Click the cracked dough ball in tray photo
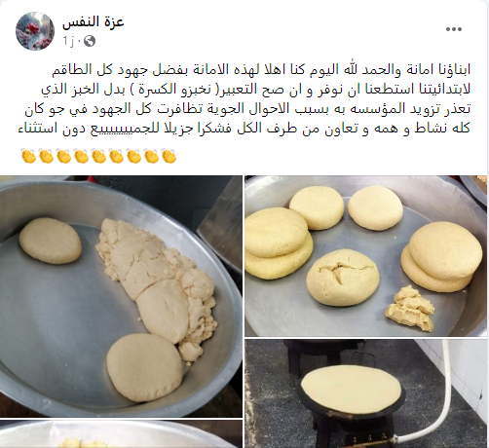The height and width of the screenshot is (448, 489). (343, 277)
